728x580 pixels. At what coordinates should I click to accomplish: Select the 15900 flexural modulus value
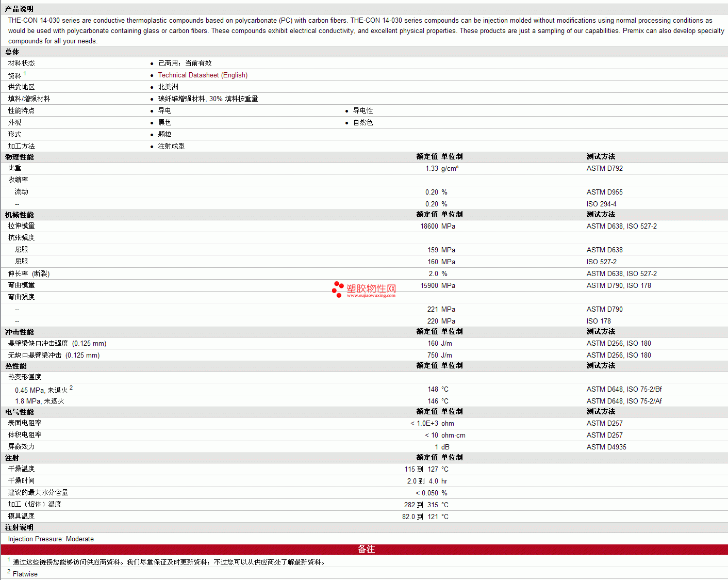[x=429, y=286]
